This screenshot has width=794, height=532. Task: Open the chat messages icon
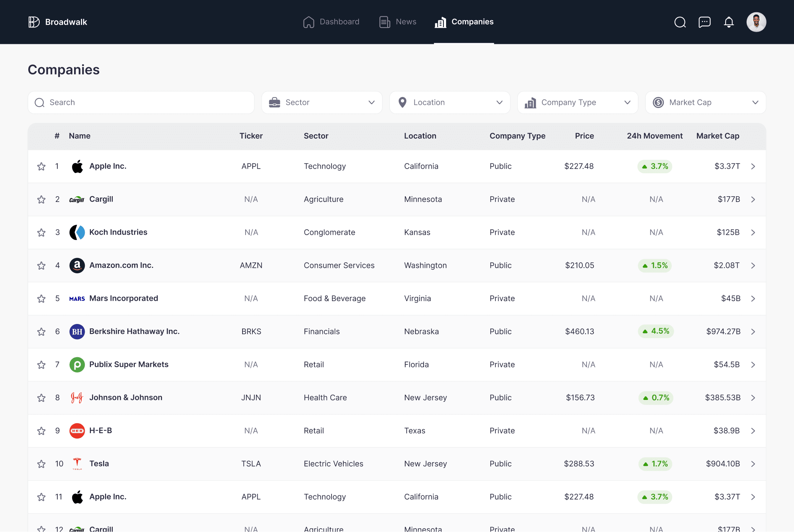tap(704, 22)
